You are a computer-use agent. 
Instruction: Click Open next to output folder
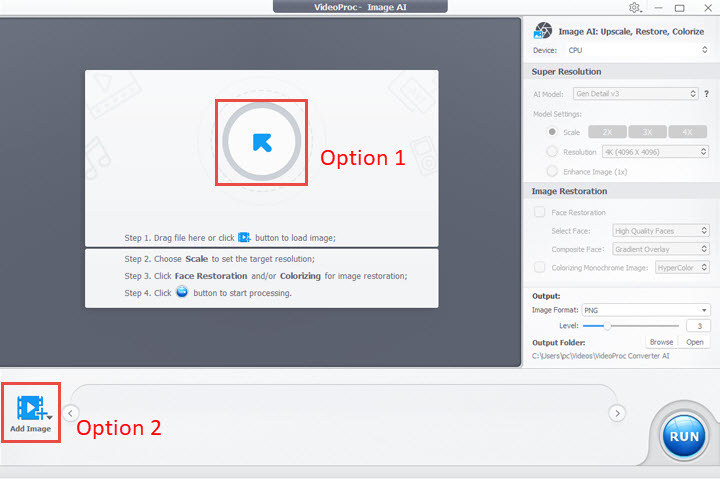tap(695, 342)
